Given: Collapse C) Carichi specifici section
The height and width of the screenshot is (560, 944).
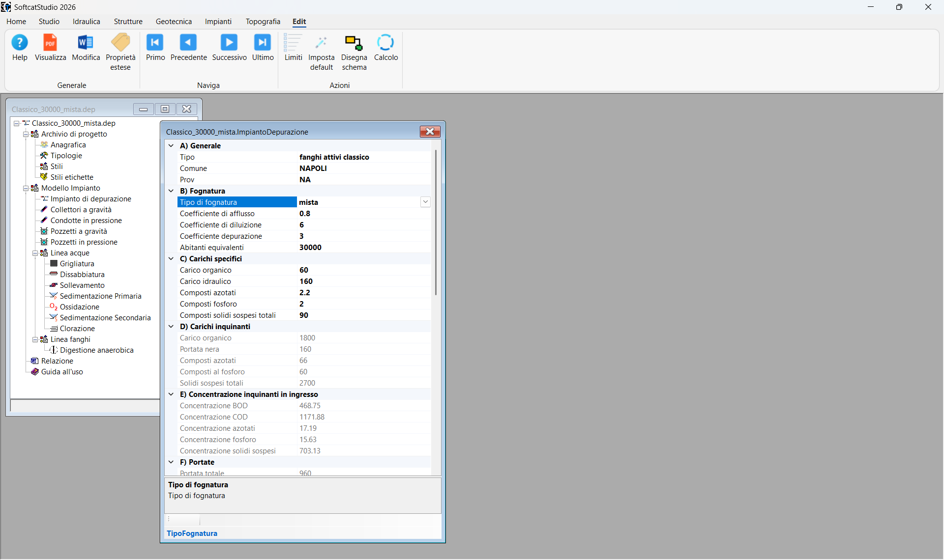Looking at the screenshot, I should click(171, 259).
